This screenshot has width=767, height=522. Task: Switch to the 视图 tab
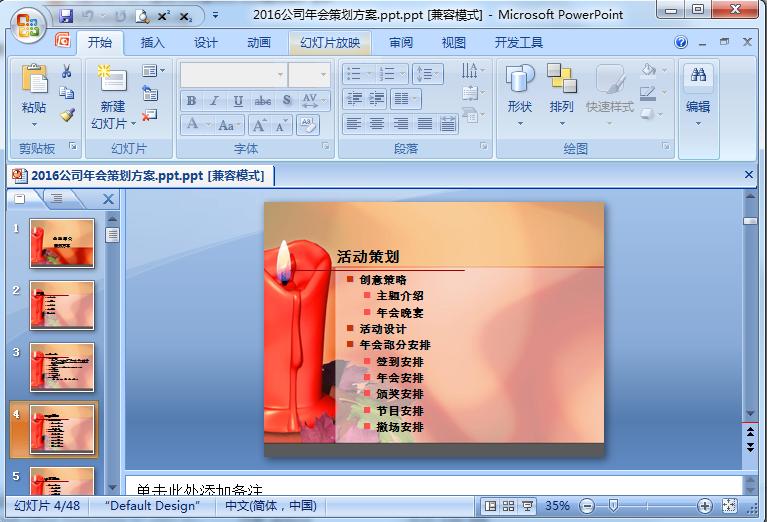(x=453, y=43)
